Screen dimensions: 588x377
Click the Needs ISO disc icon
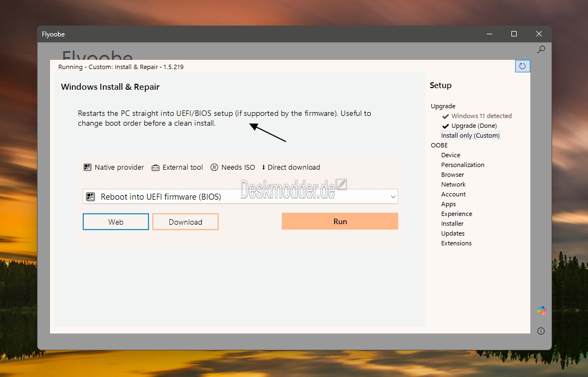(214, 168)
